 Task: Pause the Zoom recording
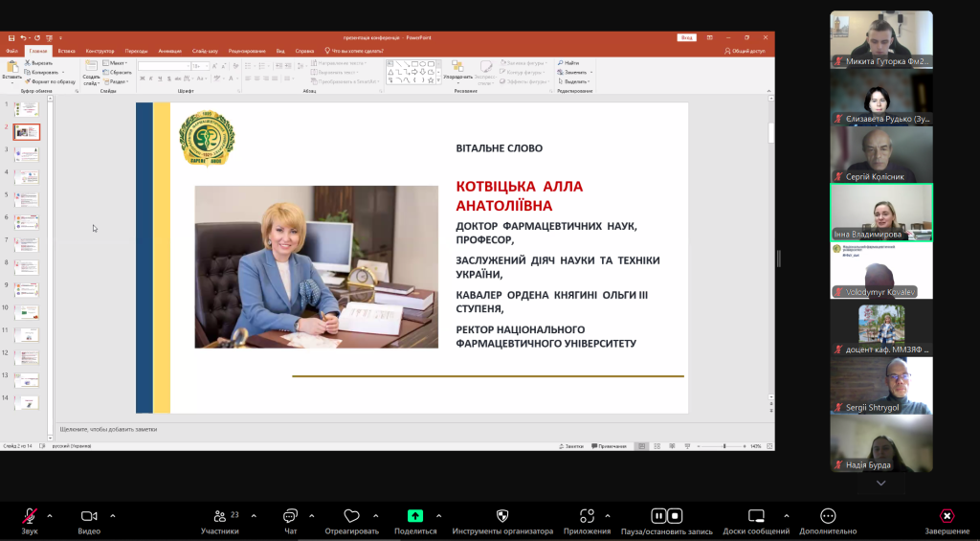pos(658,516)
